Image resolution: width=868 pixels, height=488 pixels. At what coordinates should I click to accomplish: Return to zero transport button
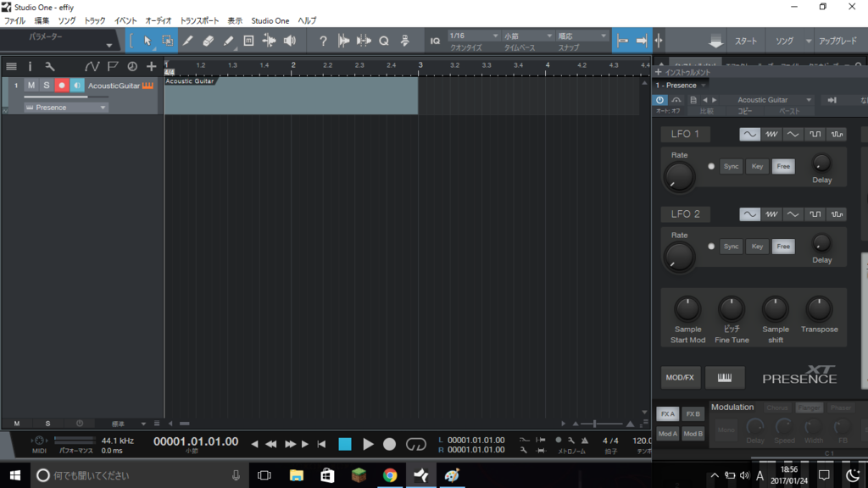(x=321, y=444)
